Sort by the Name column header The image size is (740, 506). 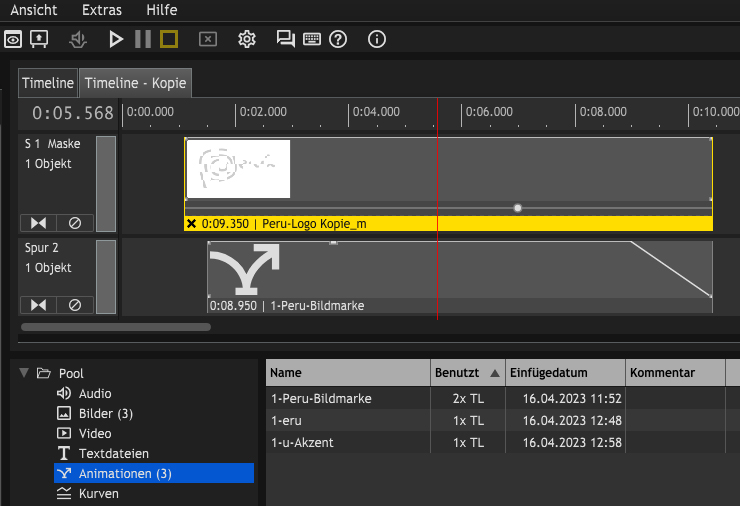click(x=348, y=373)
